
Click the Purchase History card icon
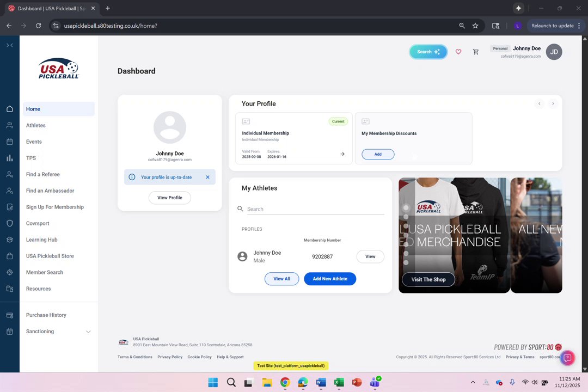click(x=10, y=315)
